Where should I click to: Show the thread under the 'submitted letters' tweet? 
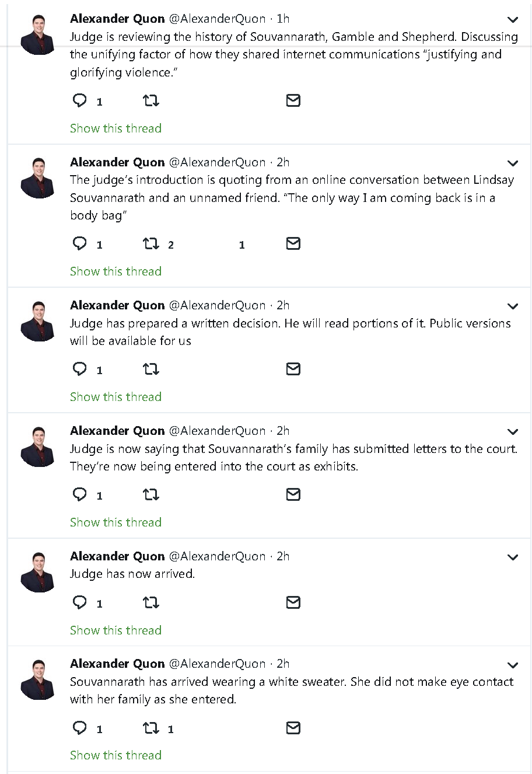pyautogui.click(x=116, y=522)
